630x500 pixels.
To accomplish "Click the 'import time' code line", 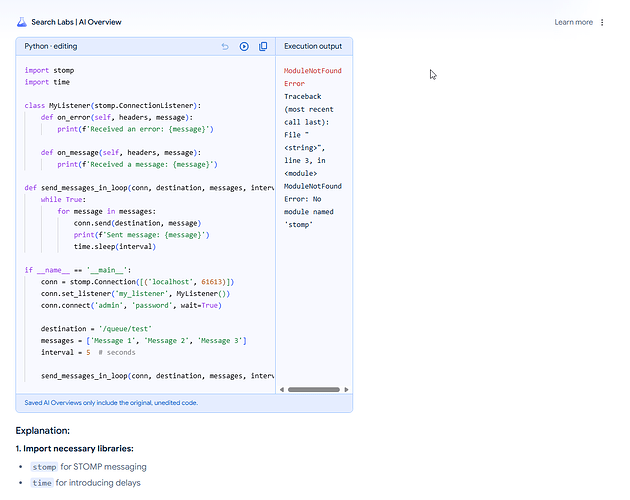I will point(47,82).
